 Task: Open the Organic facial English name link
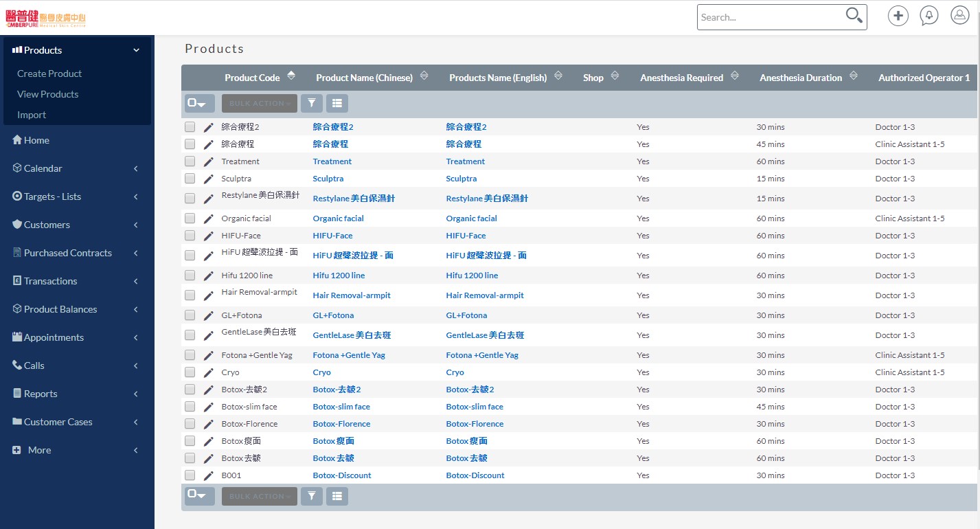(472, 218)
